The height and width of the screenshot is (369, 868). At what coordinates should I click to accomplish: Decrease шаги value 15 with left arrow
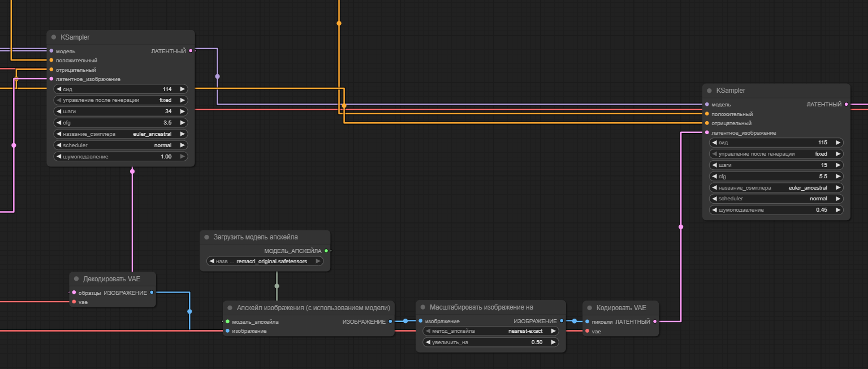click(x=714, y=165)
